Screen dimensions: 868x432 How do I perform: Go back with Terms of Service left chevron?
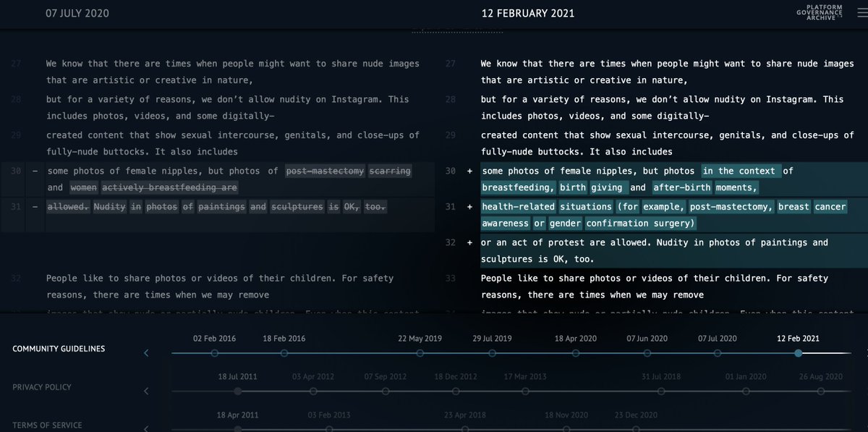click(x=146, y=428)
